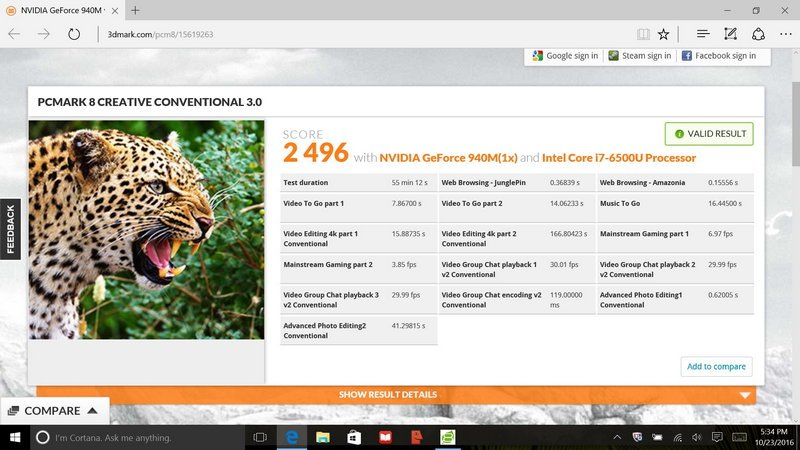Viewport: 800px width, 450px height.
Task: Open Task View on the taskbar
Action: point(260,438)
